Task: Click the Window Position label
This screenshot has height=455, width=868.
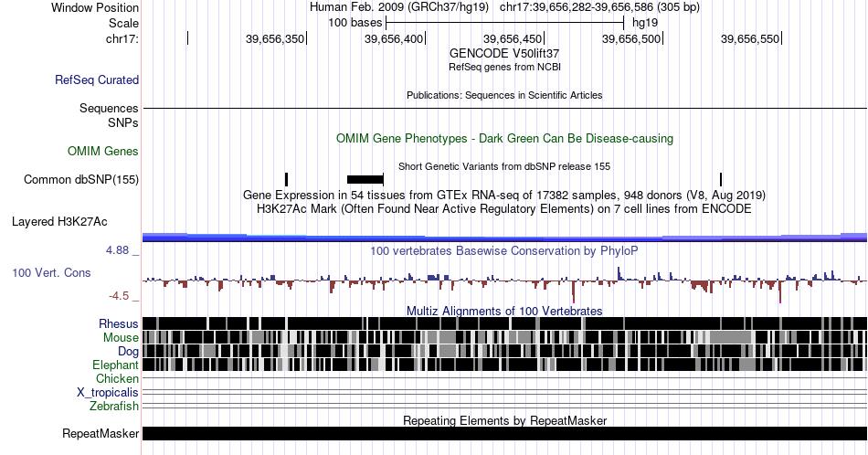Action: click(x=95, y=7)
